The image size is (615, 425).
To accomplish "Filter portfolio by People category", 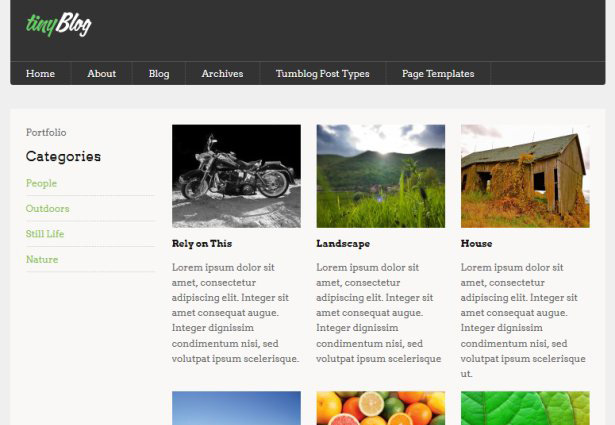I will pos(41,183).
